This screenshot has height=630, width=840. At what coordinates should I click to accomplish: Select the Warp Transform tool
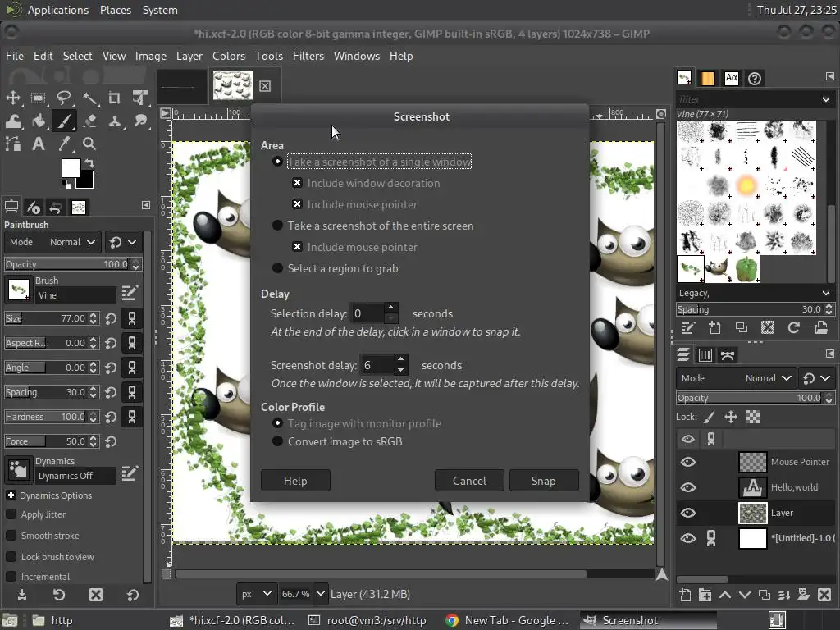[13, 121]
